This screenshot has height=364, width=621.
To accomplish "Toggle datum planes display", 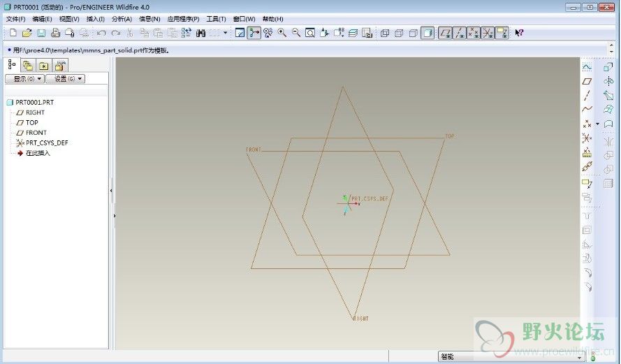I will 445,33.
